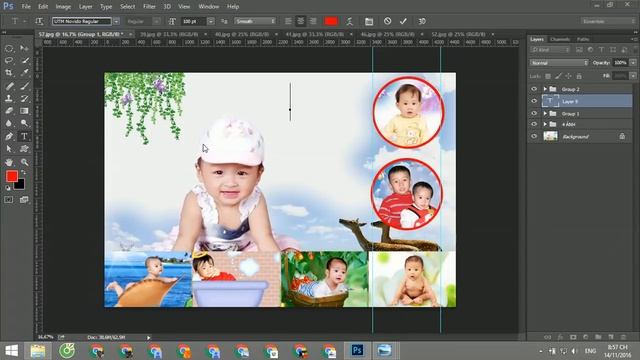Open the layer filter Kind dropdown

pos(550,50)
